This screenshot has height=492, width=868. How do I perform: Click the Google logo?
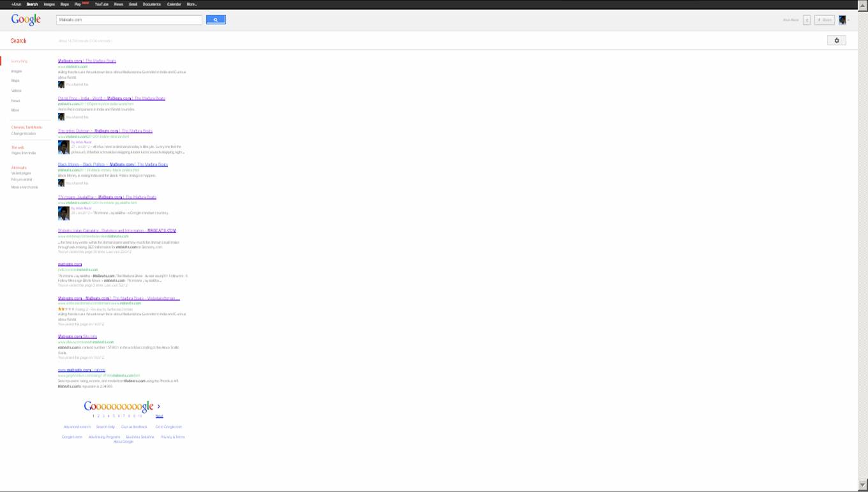tap(26, 20)
